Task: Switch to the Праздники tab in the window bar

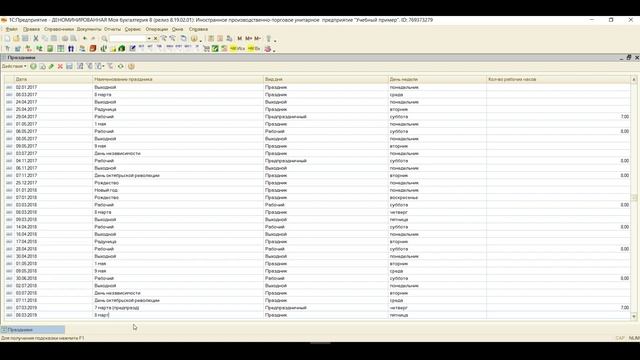Action: point(33,329)
